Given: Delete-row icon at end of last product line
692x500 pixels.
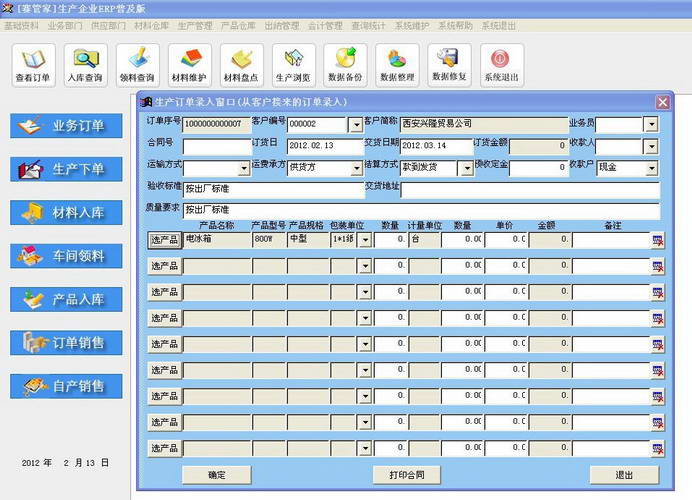Looking at the screenshot, I should pos(658,449).
